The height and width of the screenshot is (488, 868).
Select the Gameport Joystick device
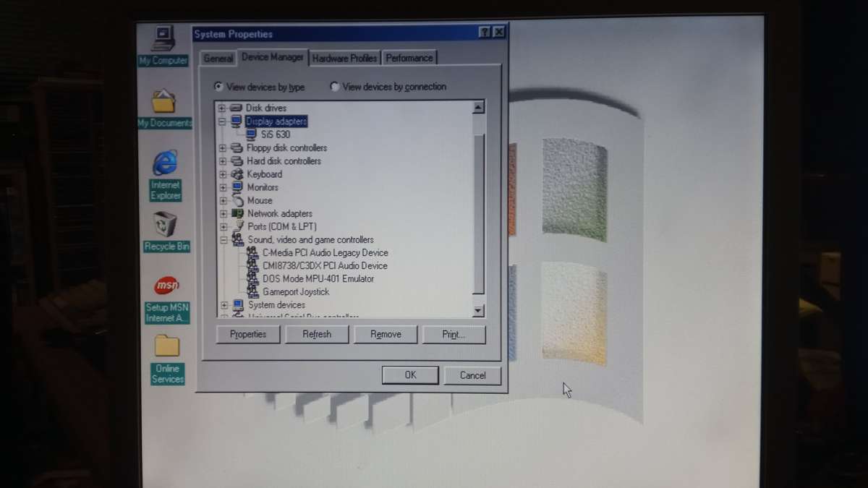[x=295, y=292]
